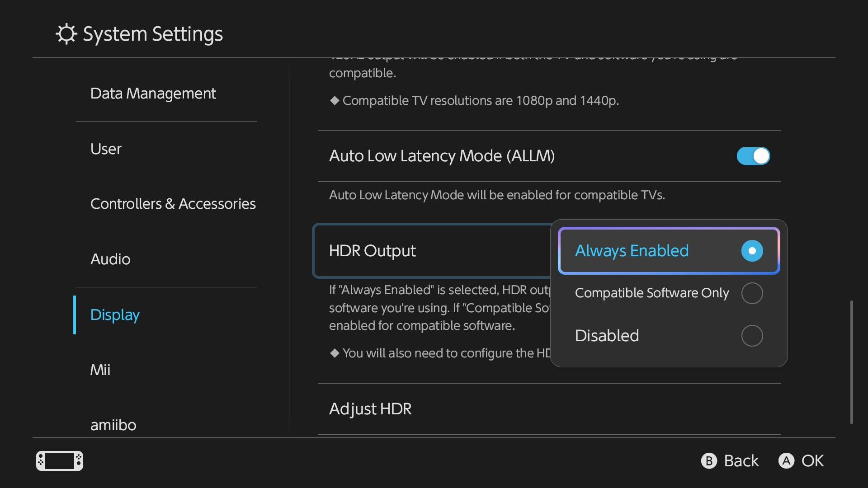This screenshot has width=868, height=488.
Task: Open the Mii settings section
Action: pyautogui.click(x=100, y=370)
